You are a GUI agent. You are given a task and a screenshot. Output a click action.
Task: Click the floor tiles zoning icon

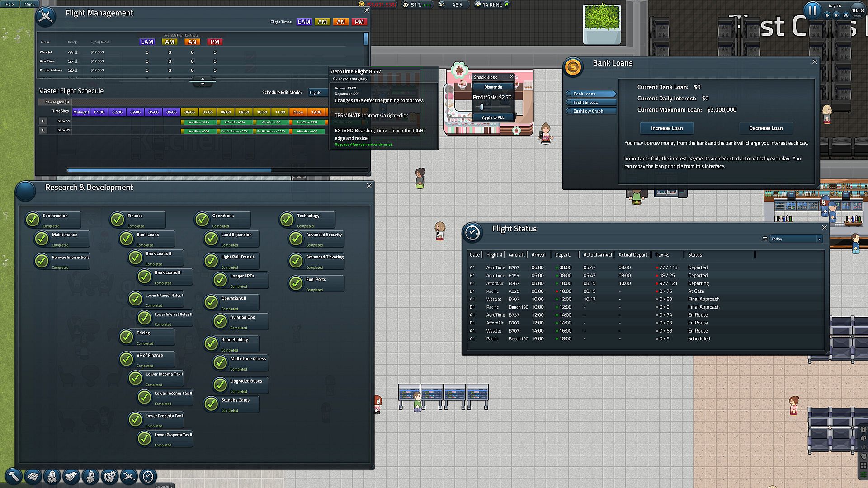click(33, 476)
